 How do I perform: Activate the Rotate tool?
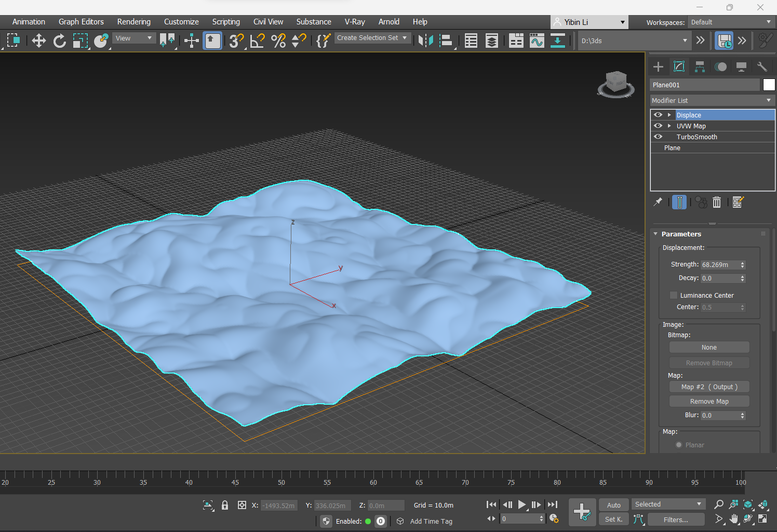pos(60,41)
